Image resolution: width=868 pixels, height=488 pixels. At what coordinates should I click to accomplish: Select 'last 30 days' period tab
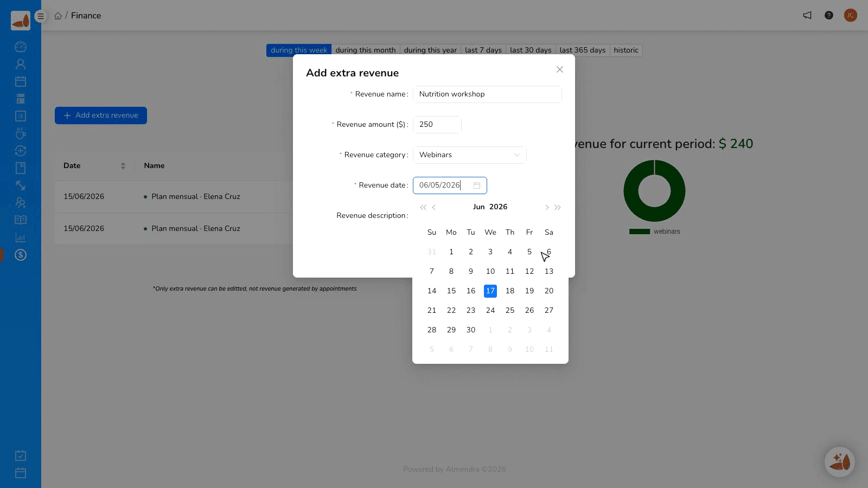[531, 50]
